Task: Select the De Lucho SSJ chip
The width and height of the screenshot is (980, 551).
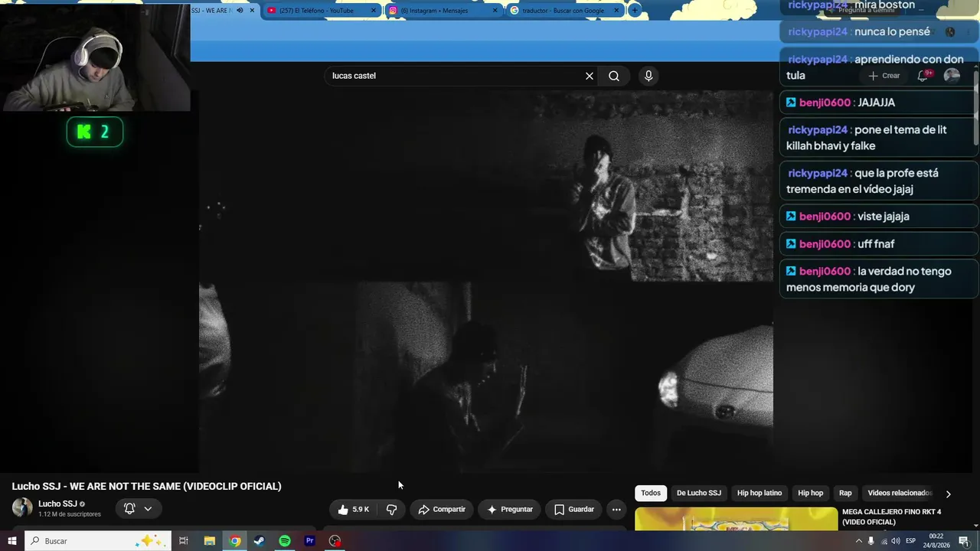Action: point(699,494)
